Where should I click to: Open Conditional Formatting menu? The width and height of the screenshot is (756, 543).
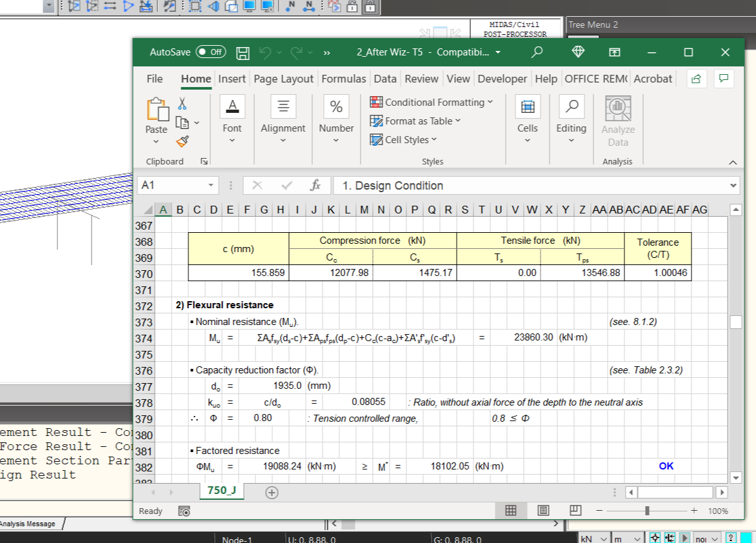coord(432,103)
